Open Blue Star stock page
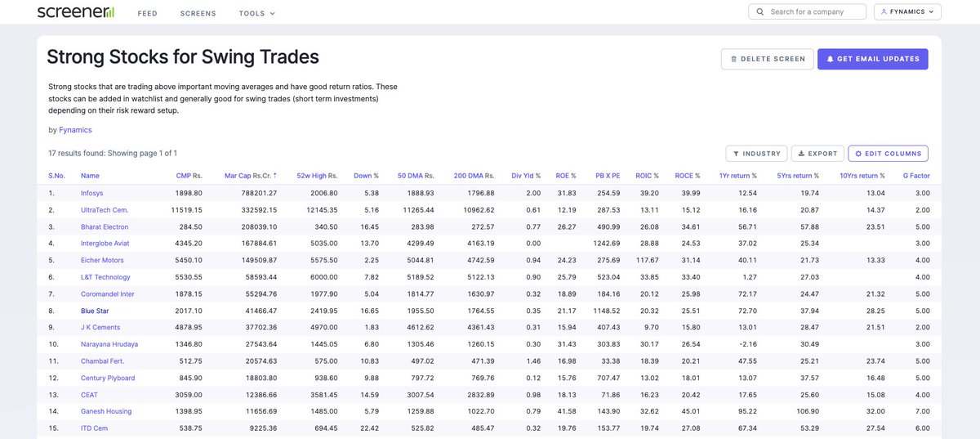The height and width of the screenshot is (439, 980). [95, 311]
